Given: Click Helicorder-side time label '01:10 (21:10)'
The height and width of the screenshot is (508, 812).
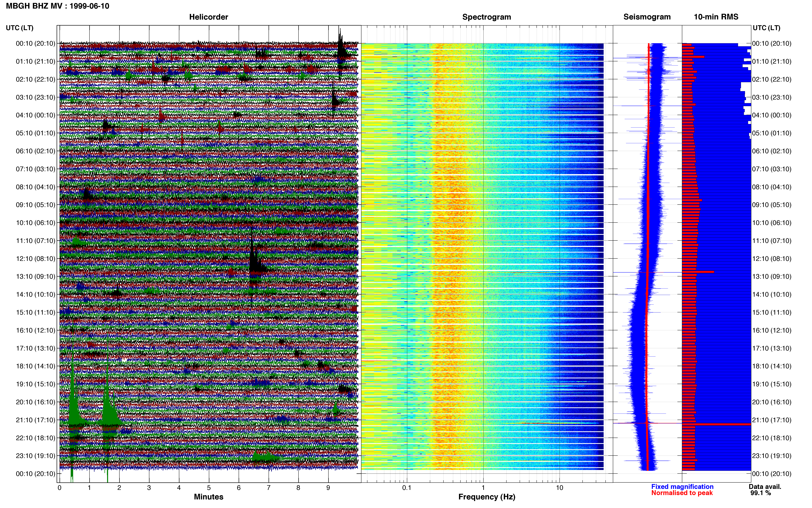Looking at the screenshot, I should tap(35, 61).
